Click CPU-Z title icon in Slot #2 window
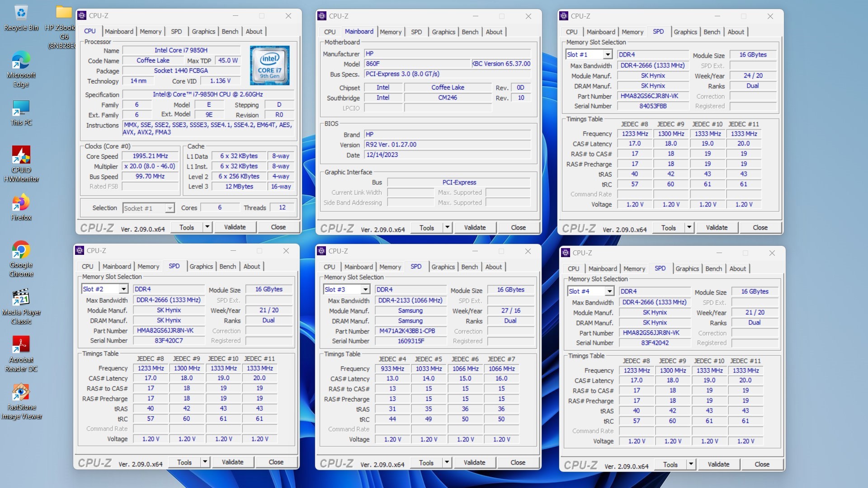Screen dimensions: 868x488 pyautogui.click(x=80, y=251)
